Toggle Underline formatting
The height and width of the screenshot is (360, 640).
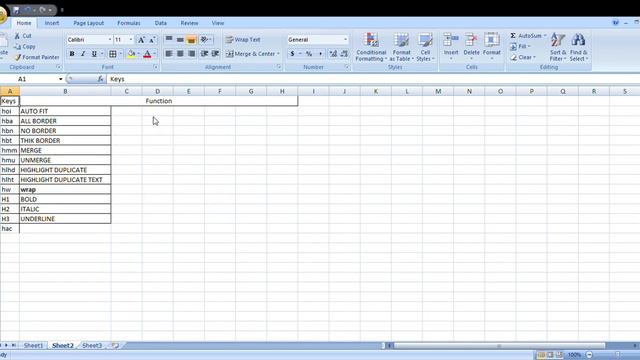pos(94,53)
